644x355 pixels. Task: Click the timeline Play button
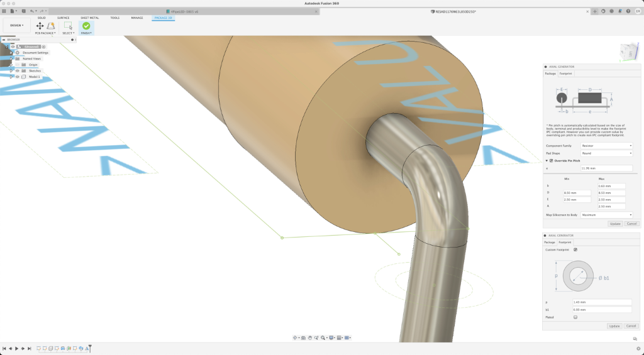click(x=17, y=349)
